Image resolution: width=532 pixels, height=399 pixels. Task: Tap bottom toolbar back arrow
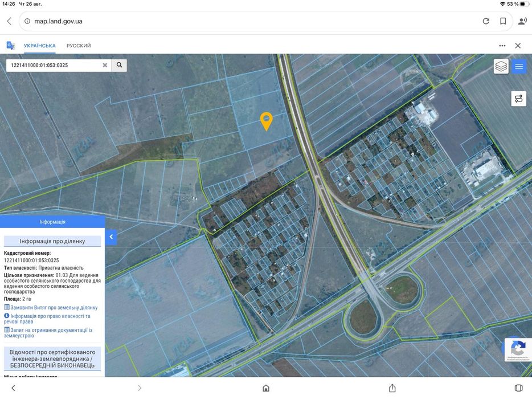[13, 388]
